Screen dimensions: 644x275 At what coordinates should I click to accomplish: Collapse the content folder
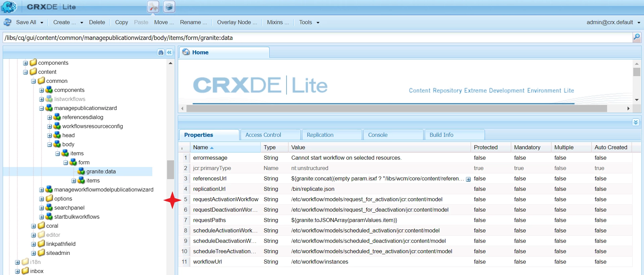(25, 72)
